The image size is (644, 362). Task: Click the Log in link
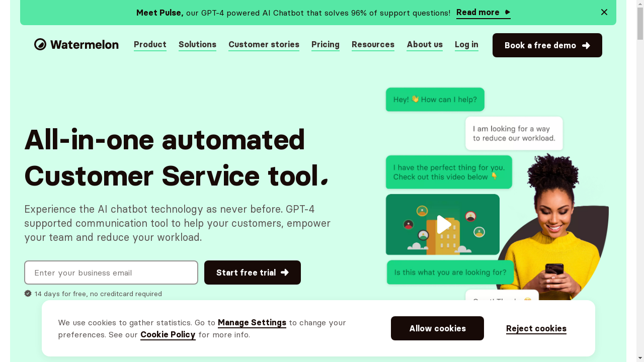[466, 45]
